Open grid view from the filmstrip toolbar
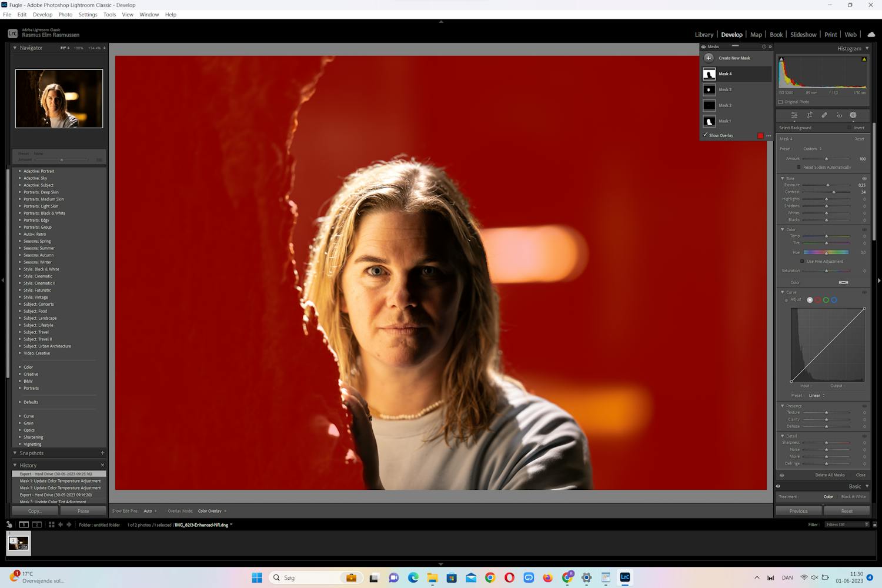 [x=52, y=524]
